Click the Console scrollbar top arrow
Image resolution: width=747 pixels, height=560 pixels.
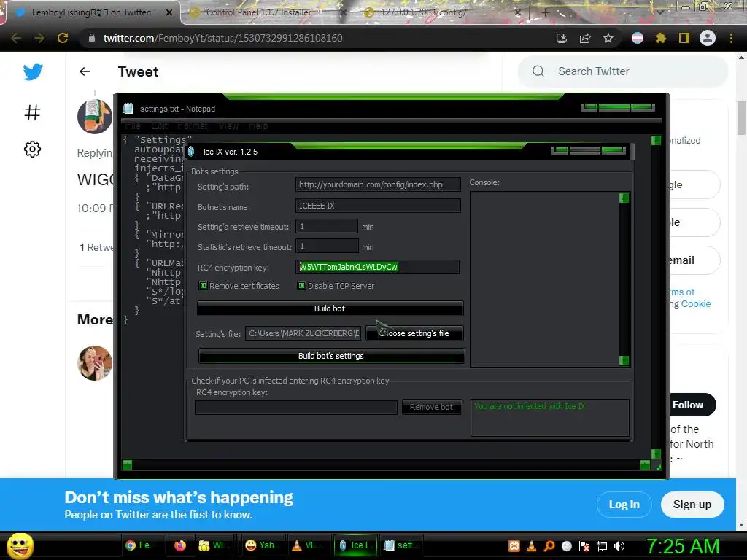(x=624, y=198)
